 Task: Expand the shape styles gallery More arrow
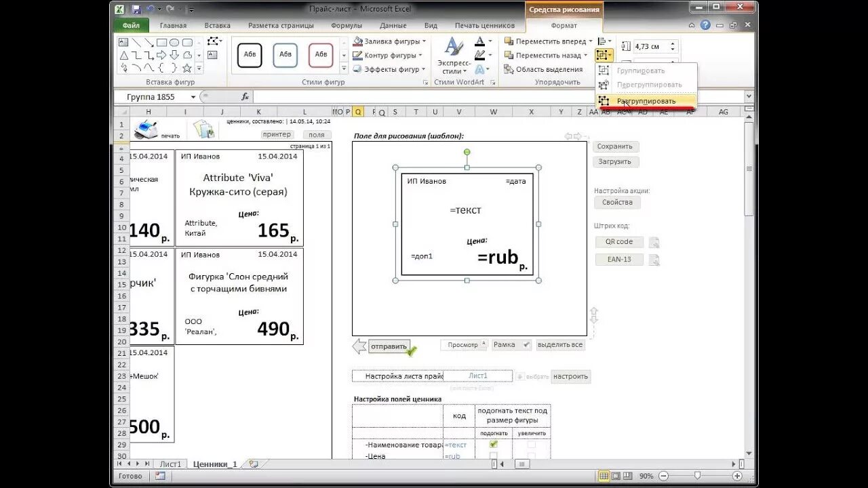click(x=344, y=68)
